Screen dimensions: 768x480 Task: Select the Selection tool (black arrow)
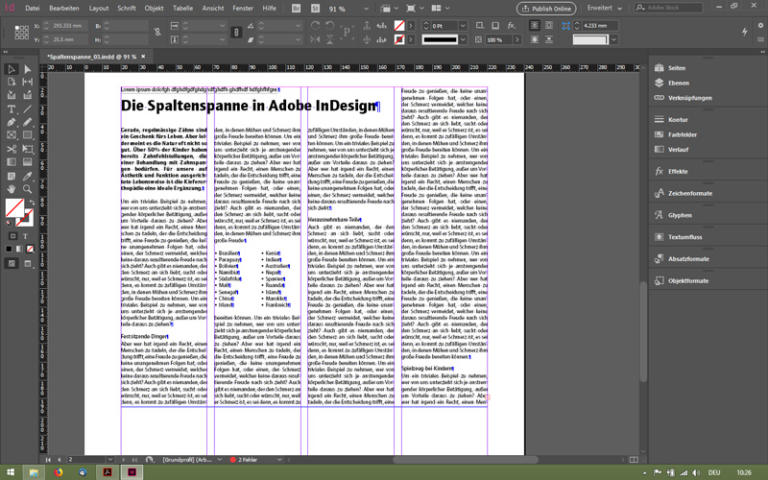pyautogui.click(x=11, y=69)
